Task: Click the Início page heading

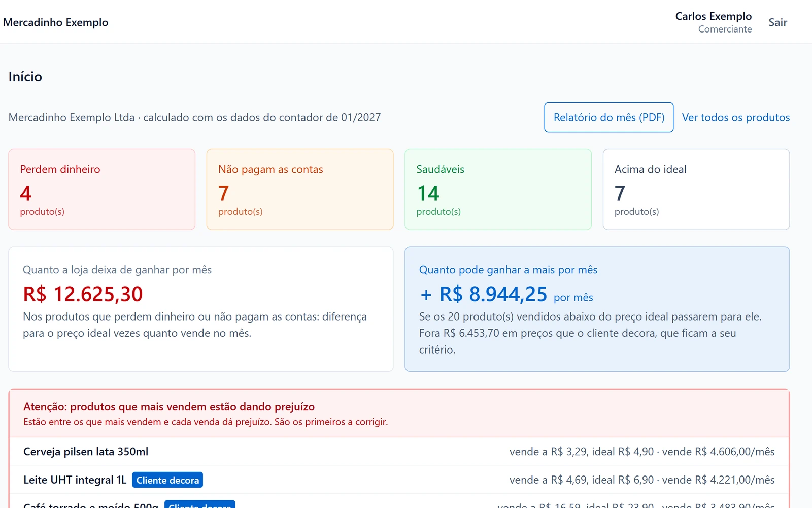Action: (25, 77)
